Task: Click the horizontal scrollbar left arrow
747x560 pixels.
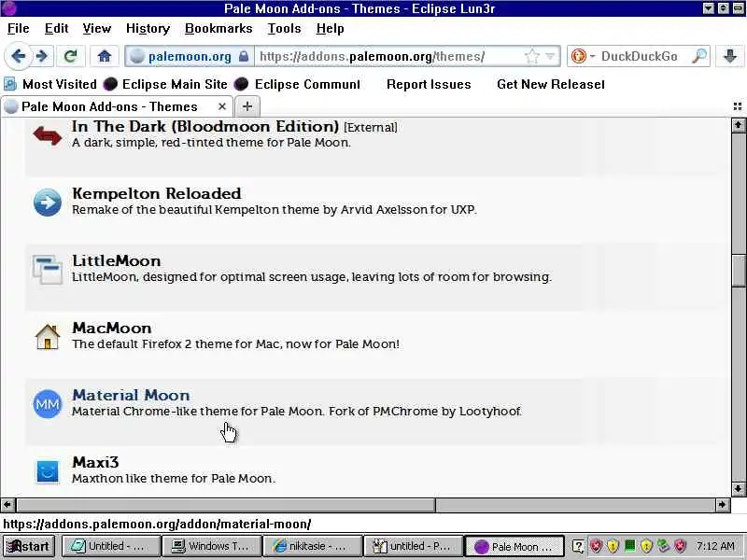Action: tap(8, 504)
